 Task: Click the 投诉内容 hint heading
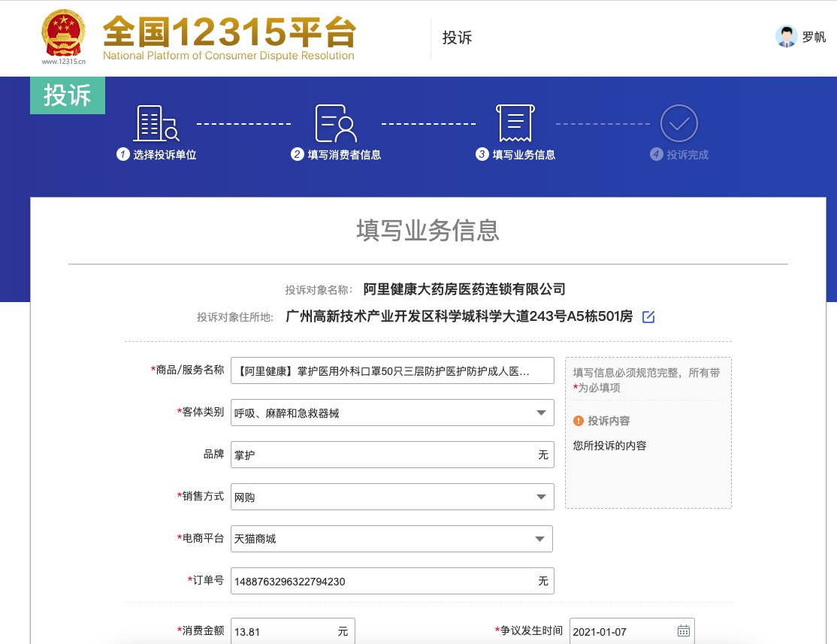tap(609, 421)
